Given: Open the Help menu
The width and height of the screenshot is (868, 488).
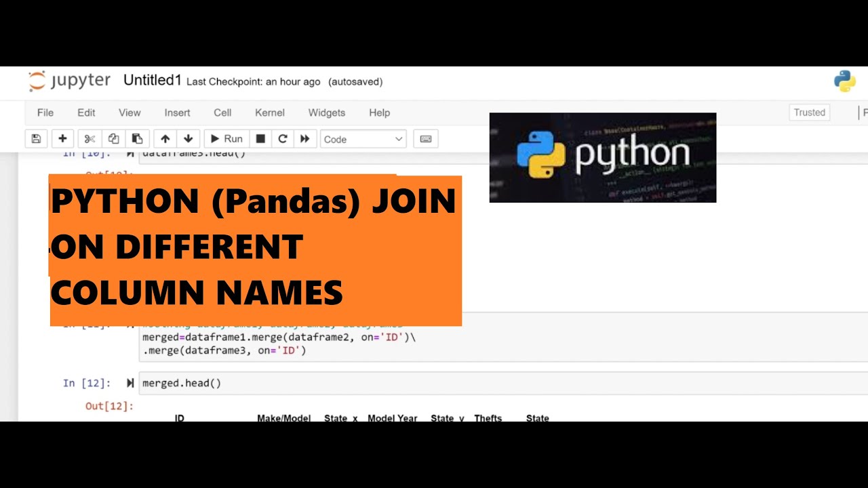Looking at the screenshot, I should pos(380,113).
